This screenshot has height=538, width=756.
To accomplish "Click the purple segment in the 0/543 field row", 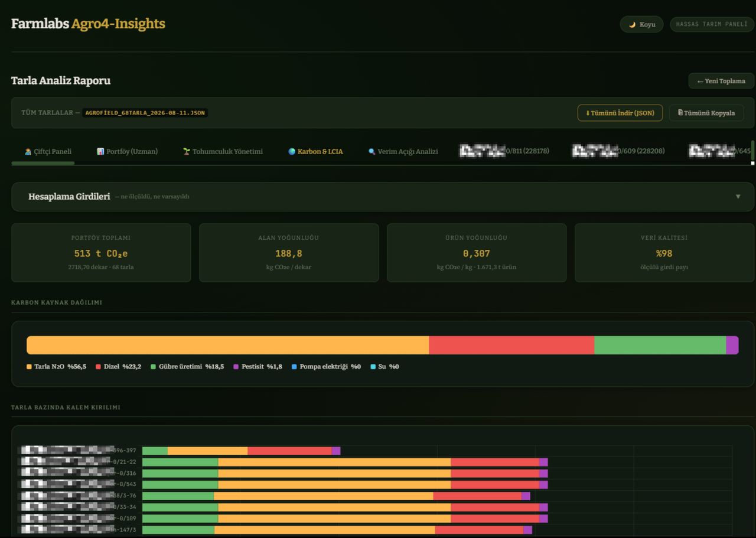I will coord(543,485).
